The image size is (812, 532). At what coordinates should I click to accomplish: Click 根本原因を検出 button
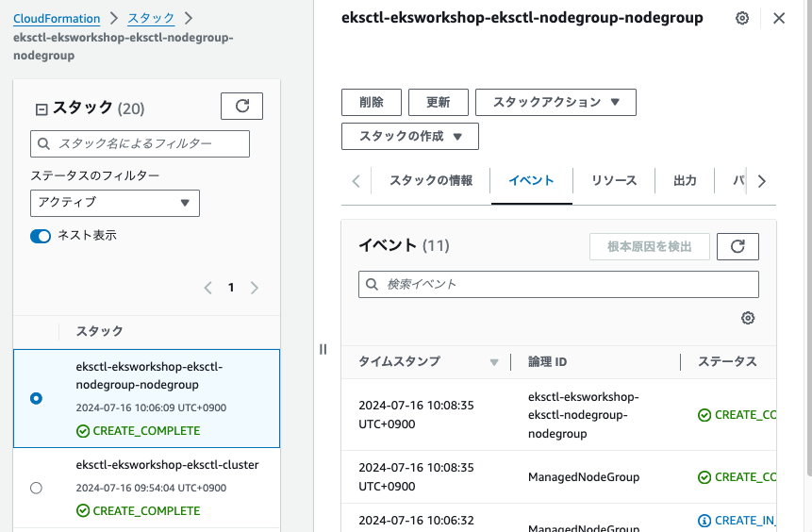point(650,246)
